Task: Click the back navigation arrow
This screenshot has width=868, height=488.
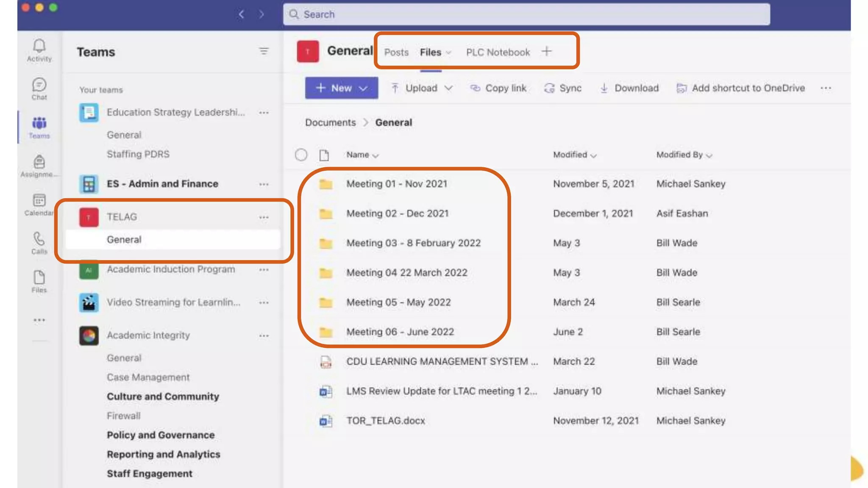Action: pyautogui.click(x=241, y=14)
